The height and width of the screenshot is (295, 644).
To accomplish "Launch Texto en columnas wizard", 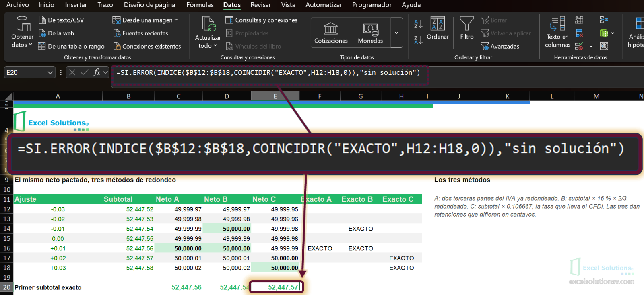I will [x=557, y=32].
